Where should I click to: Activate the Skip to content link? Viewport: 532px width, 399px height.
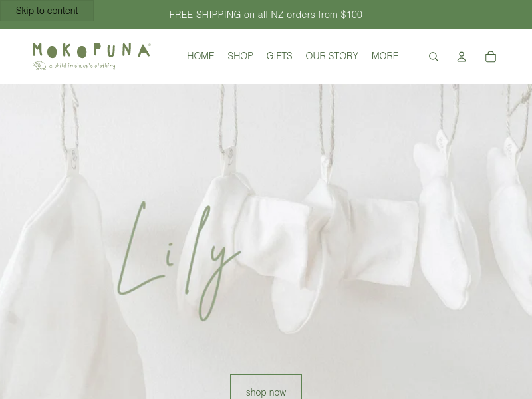[x=47, y=11]
